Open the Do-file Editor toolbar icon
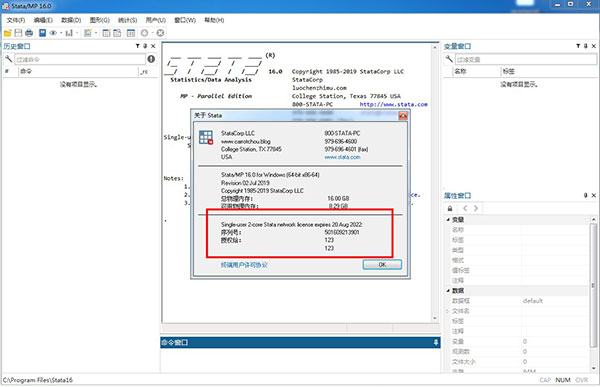 point(88,33)
